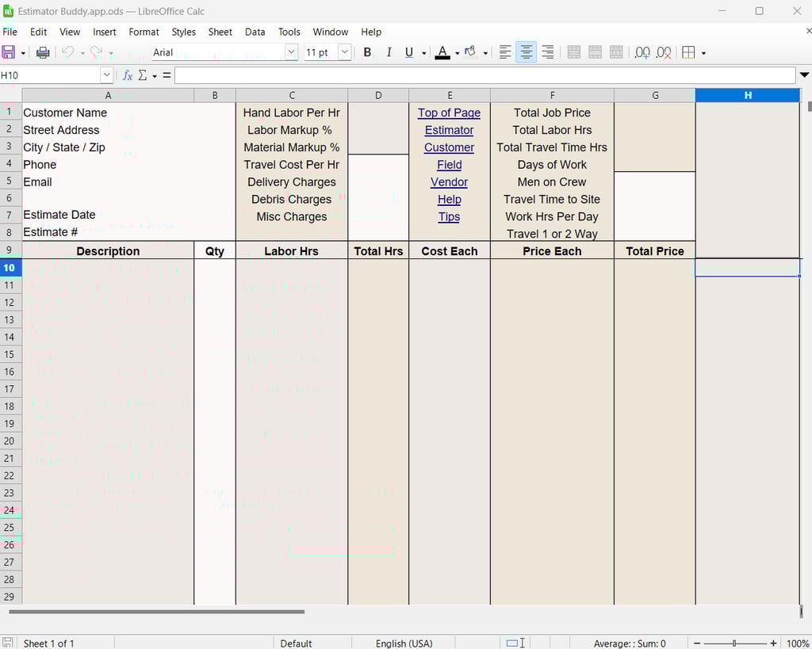The width and height of the screenshot is (812, 649).
Task: Add a decimal place using Add Decimal icon
Action: [642, 52]
